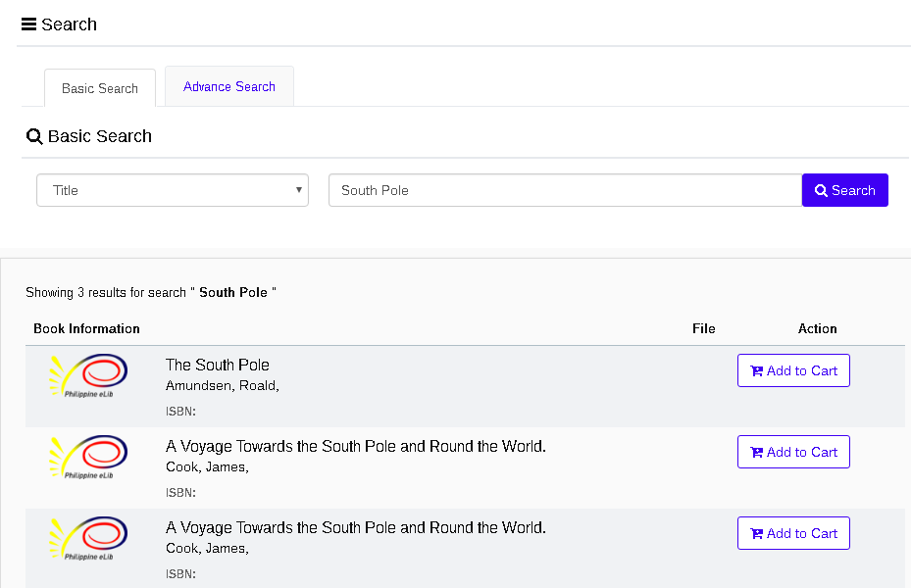Open the Title search field dropdown

(x=172, y=190)
